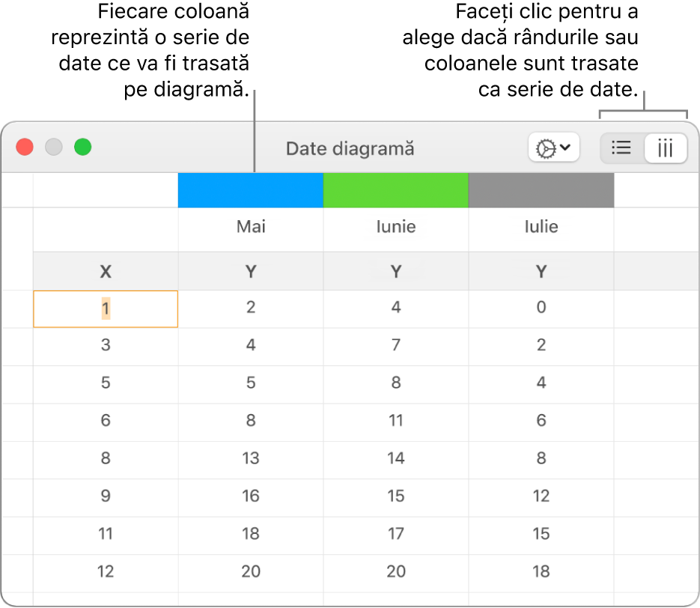700x608 pixels.
Task: Click the Date diagramă window title
Action: tap(350, 148)
